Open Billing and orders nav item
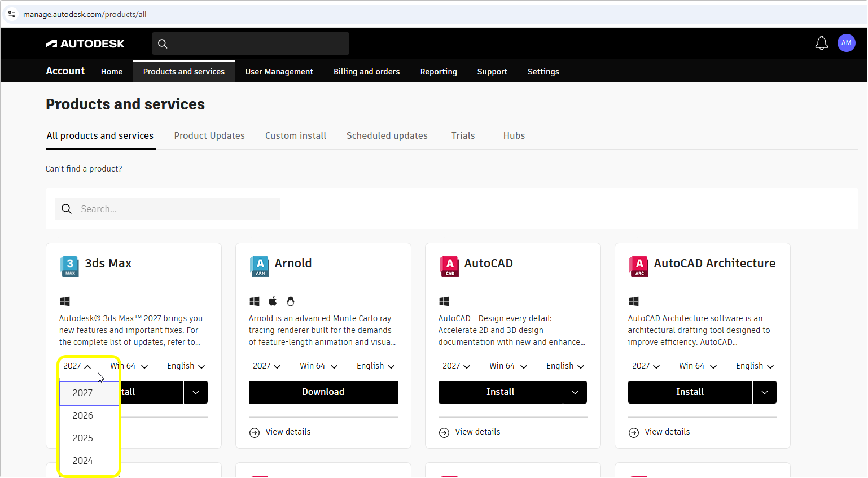 tap(366, 72)
